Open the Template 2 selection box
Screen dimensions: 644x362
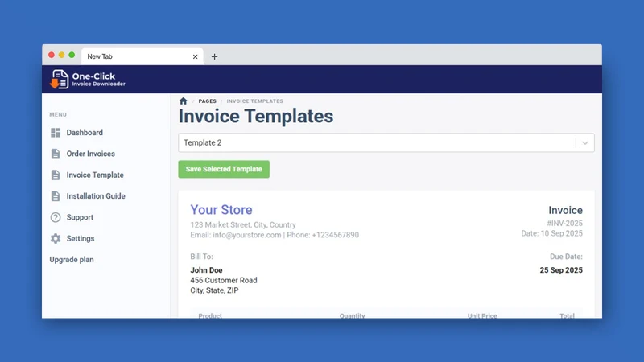pos(386,143)
